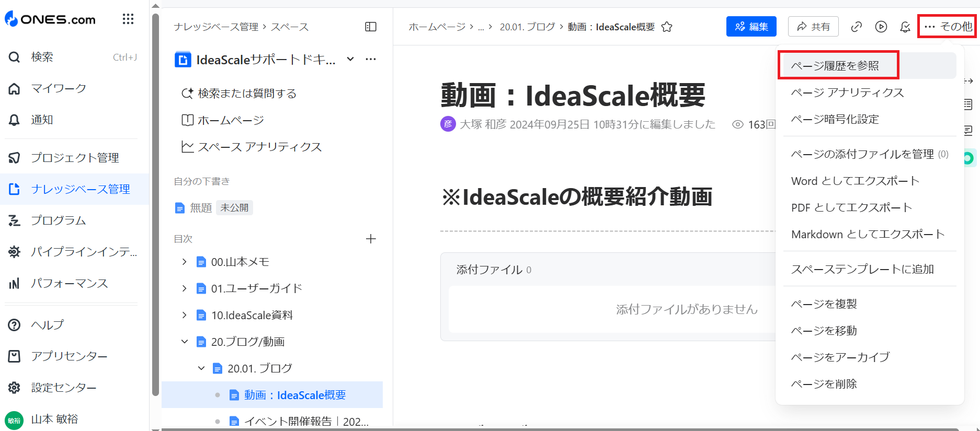The width and height of the screenshot is (980, 431).
Task: Expand the 01.ユーザーガイド tree node
Action: 184,288
